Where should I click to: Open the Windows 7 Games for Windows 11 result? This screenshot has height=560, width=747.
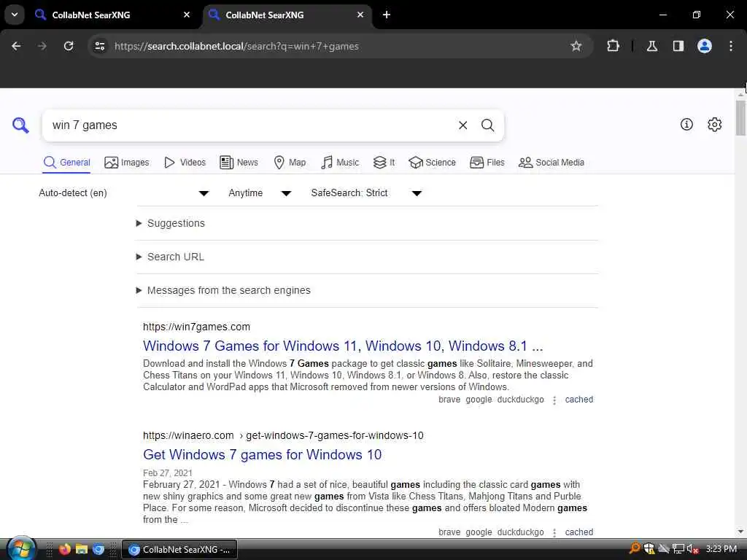pyautogui.click(x=343, y=346)
